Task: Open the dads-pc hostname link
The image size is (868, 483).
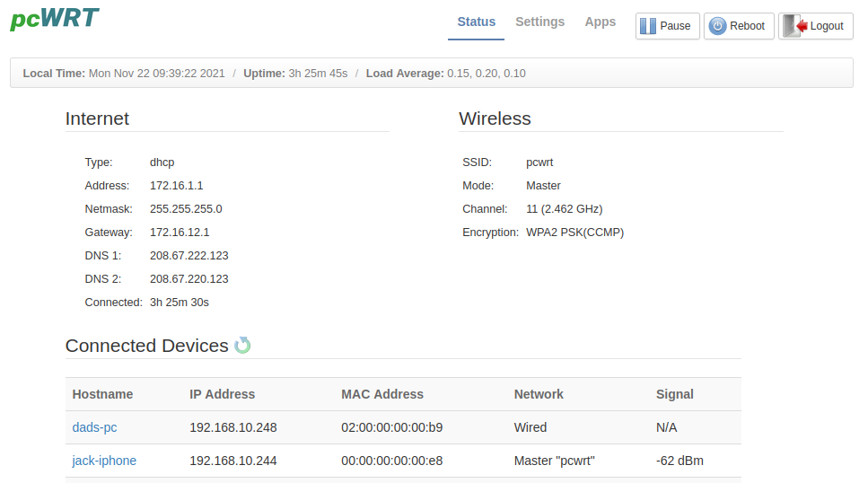Action: click(94, 427)
